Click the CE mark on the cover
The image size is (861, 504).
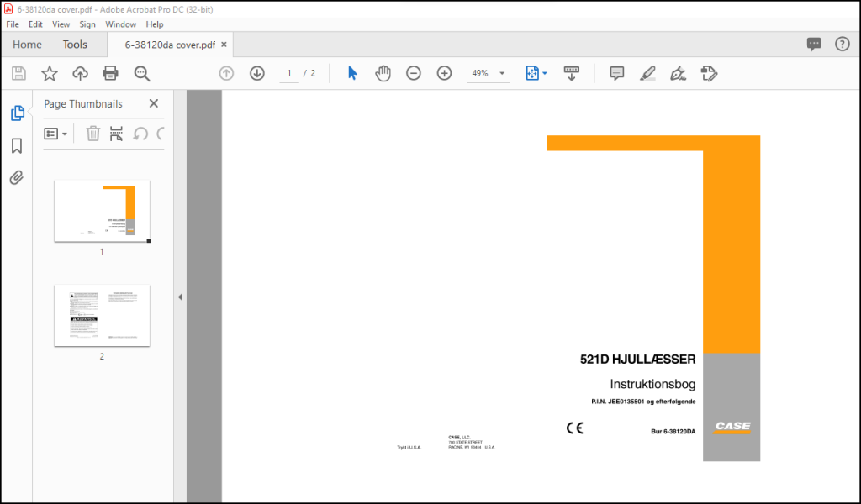point(575,428)
